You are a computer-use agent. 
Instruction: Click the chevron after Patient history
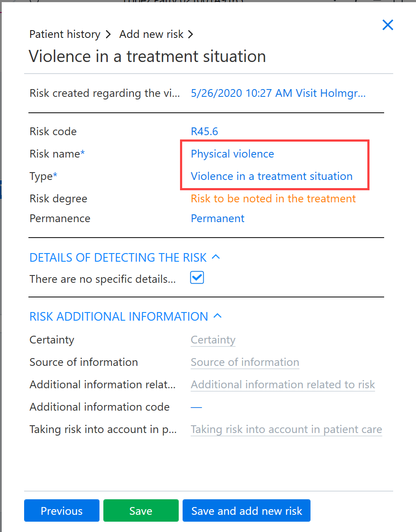coord(108,34)
